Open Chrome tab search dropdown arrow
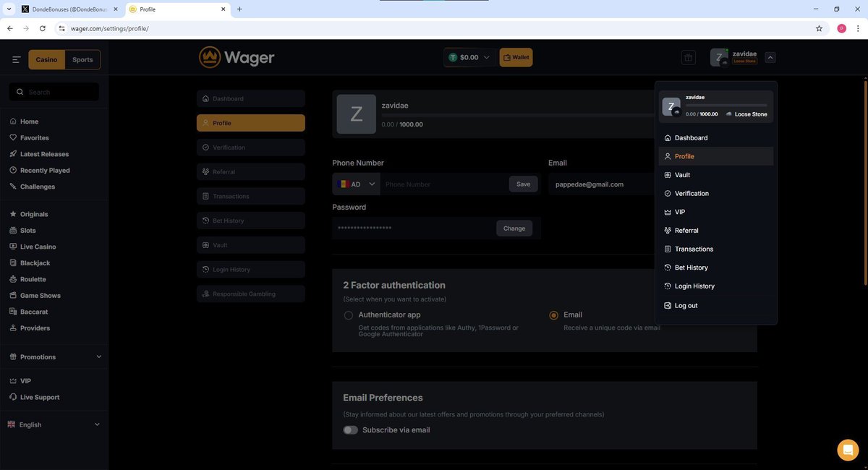The image size is (868, 470). point(7,9)
